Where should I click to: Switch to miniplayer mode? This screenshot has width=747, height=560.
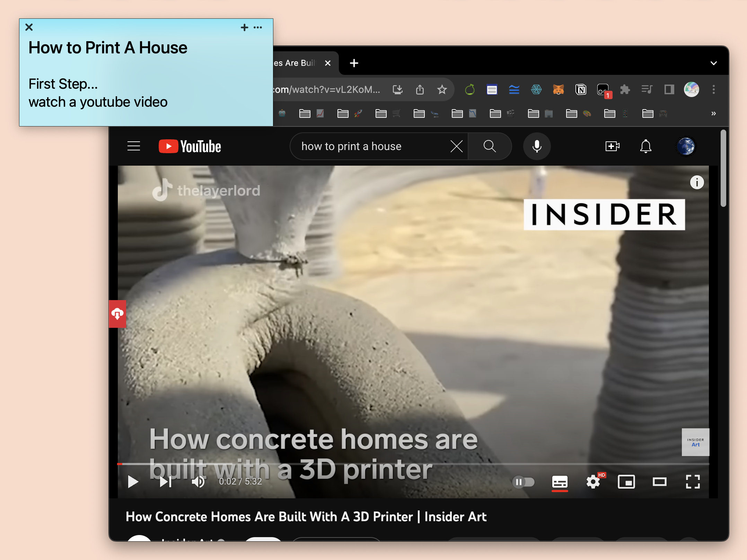(626, 482)
